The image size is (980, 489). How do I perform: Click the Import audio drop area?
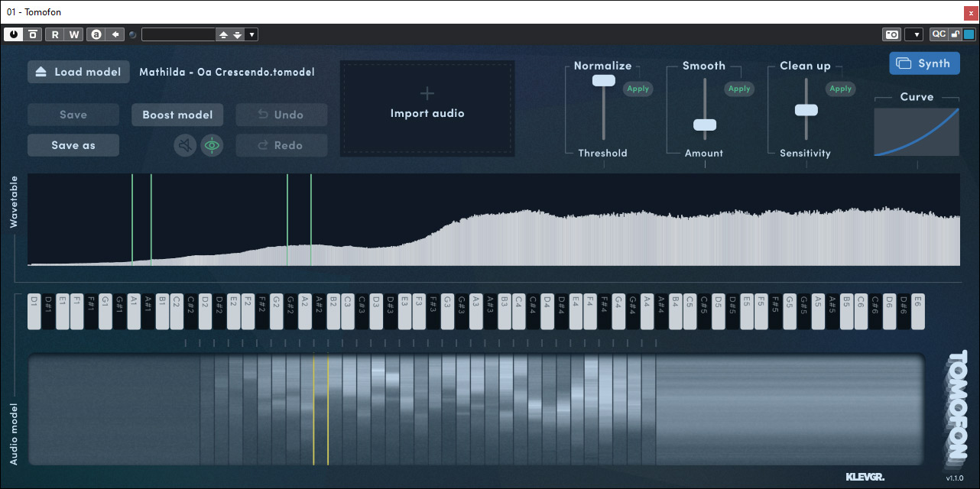click(427, 108)
